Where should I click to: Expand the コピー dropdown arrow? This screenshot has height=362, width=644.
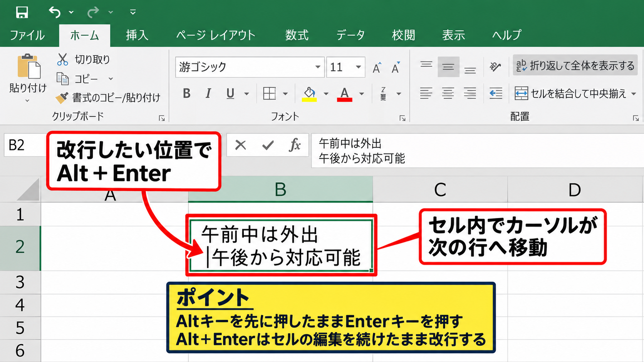click(x=111, y=79)
